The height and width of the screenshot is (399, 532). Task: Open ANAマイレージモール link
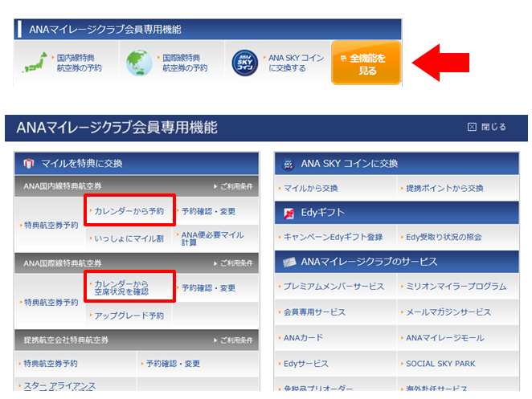click(445, 338)
